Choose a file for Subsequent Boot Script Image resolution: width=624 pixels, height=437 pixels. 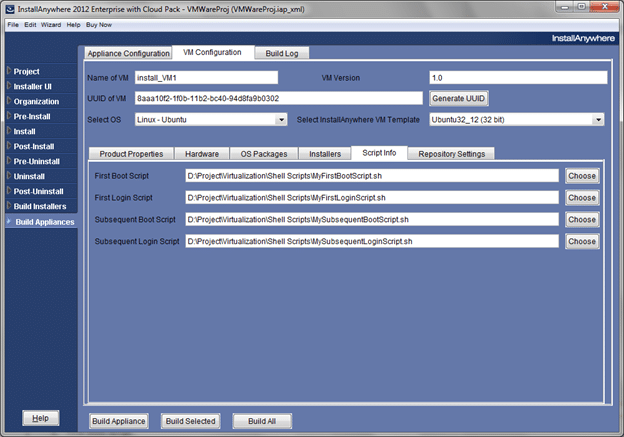[582, 219]
